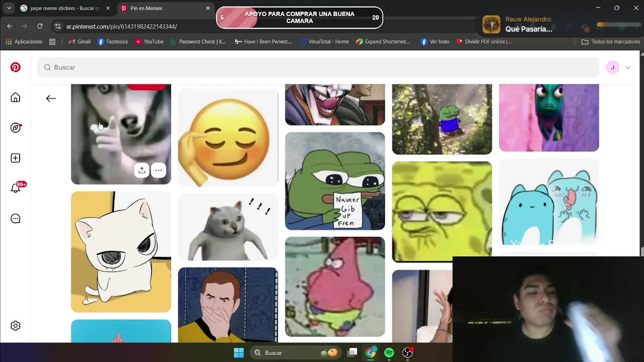Image resolution: width=644 pixels, height=362 pixels.
Task: Open the Todos los marcadores folder
Action: click(x=610, y=42)
